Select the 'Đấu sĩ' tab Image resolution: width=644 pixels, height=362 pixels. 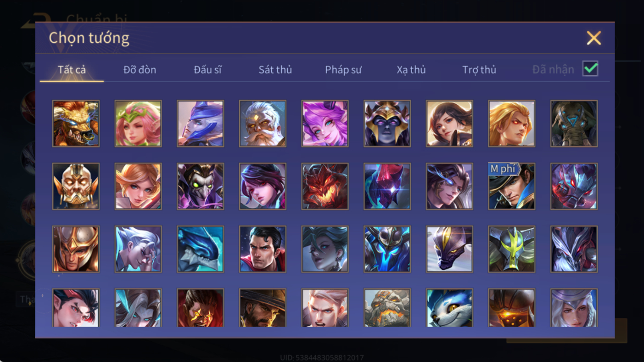click(x=207, y=70)
